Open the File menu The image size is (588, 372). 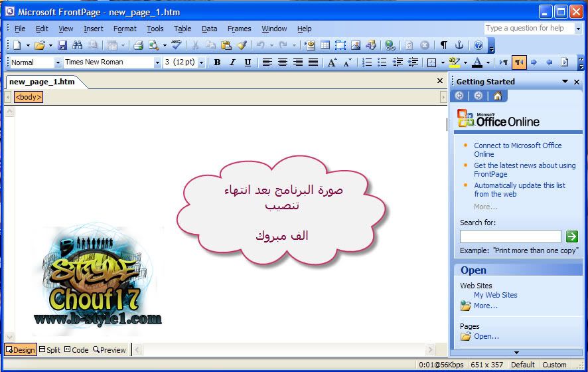click(20, 29)
